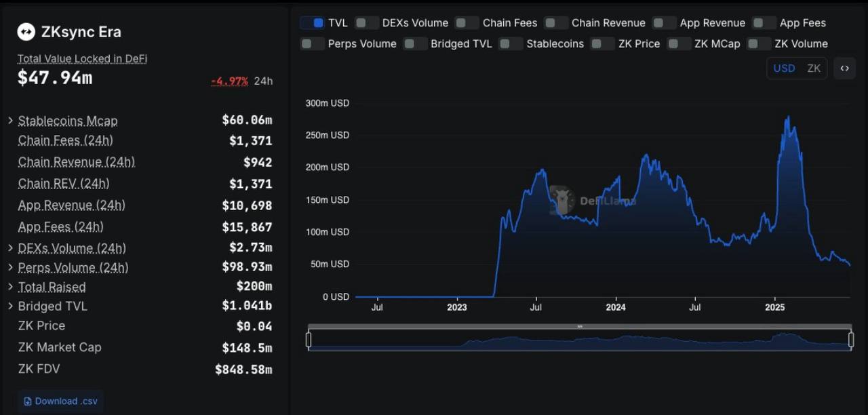Viewport: 868px width, 415px height.
Task: Click the 300m USD y-axis label
Action: click(x=328, y=103)
